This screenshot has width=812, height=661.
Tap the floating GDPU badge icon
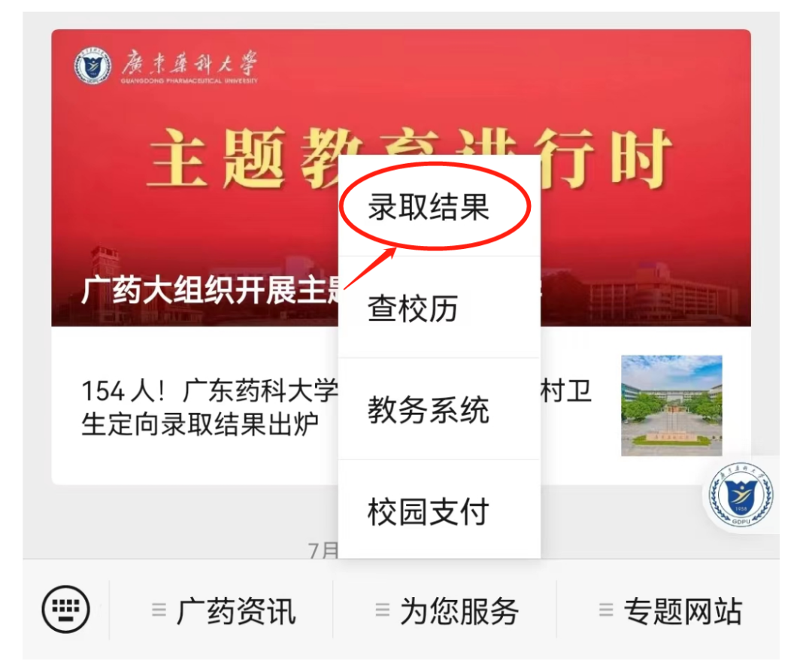click(741, 495)
